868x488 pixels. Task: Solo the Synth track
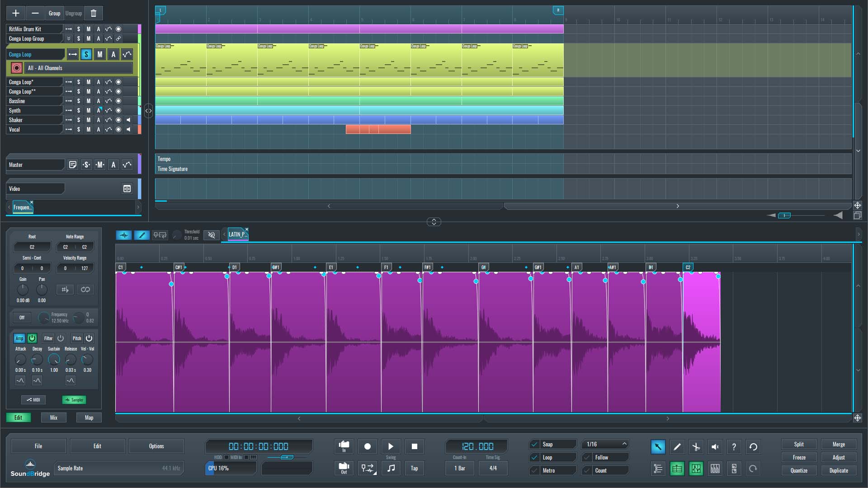click(x=79, y=110)
